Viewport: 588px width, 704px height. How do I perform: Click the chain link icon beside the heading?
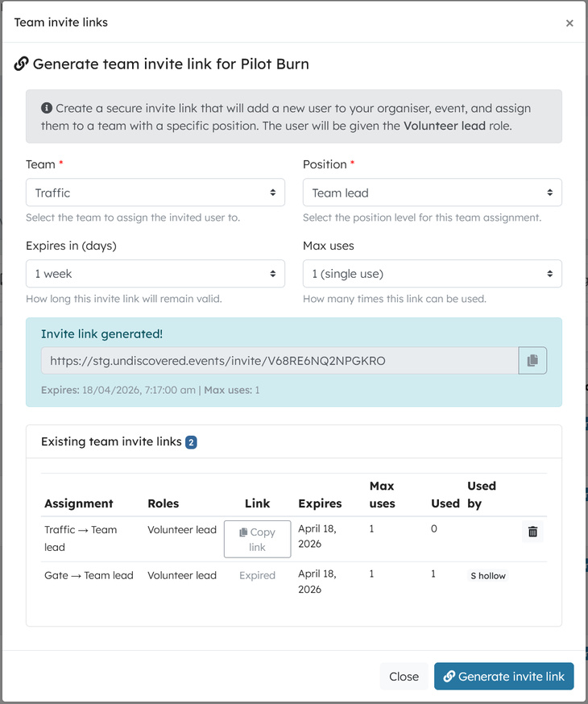pyautogui.click(x=22, y=64)
